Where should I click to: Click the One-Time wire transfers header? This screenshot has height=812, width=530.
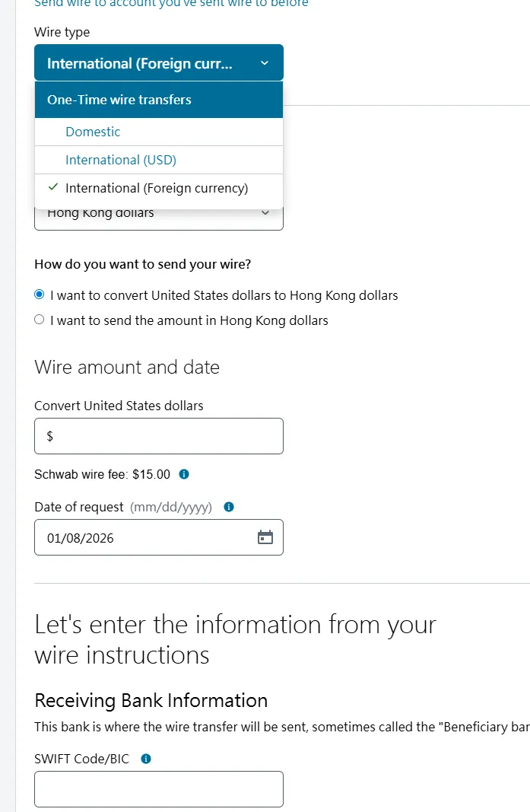pyautogui.click(x=119, y=100)
